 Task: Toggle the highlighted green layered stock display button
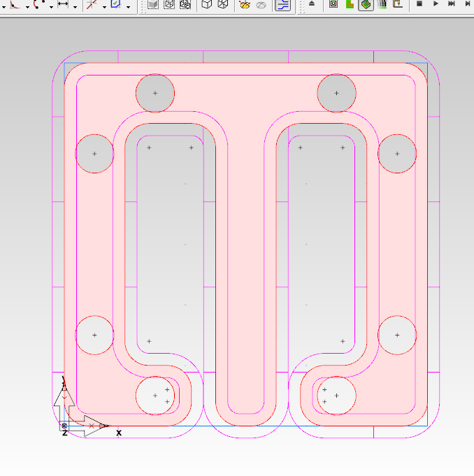click(366, 5)
